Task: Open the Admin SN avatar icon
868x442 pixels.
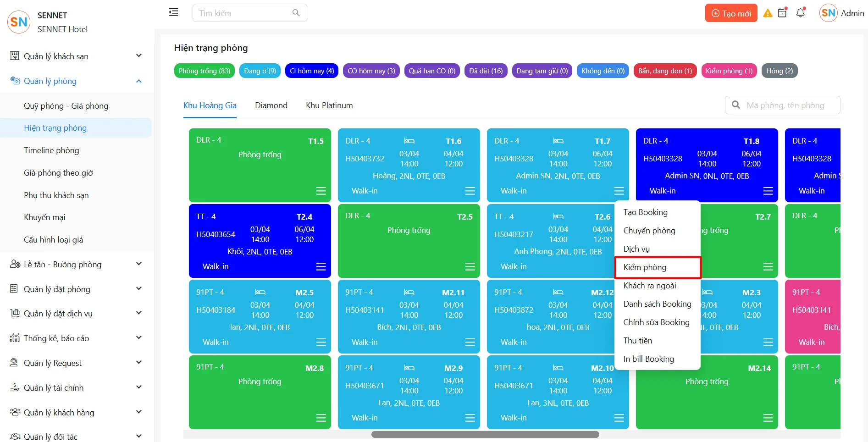Action: (828, 13)
